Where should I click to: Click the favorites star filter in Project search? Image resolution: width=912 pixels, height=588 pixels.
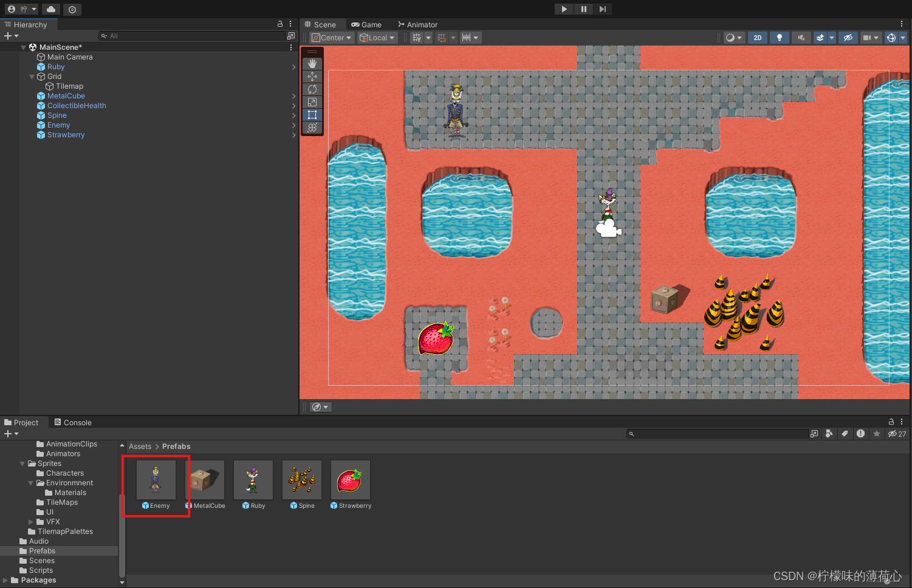(877, 434)
